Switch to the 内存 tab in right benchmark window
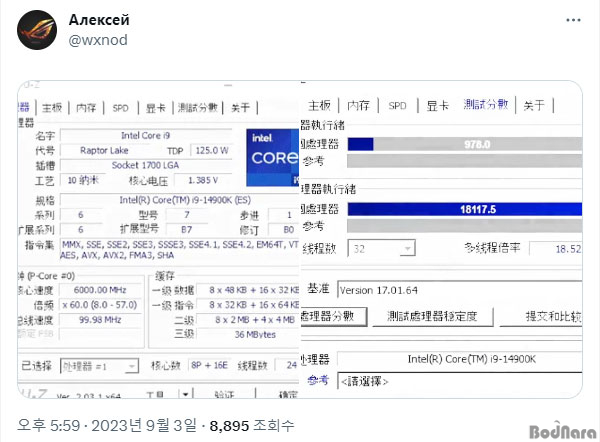 click(359, 105)
